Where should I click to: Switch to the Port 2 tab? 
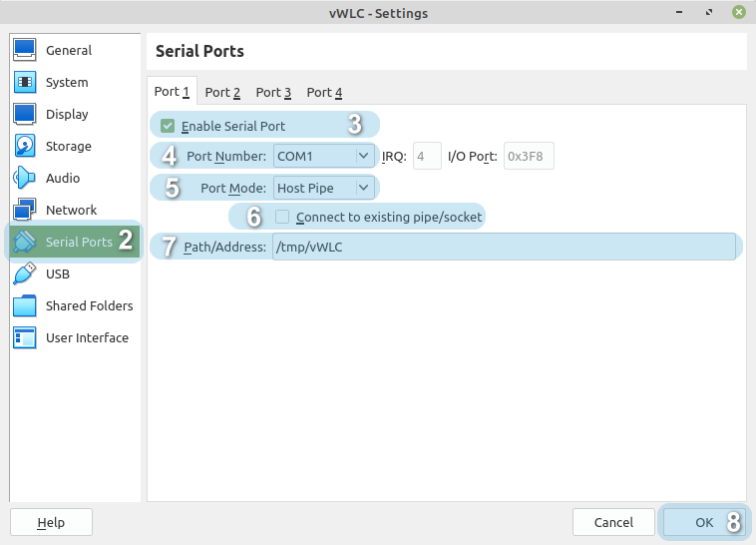pyautogui.click(x=222, y=92)
